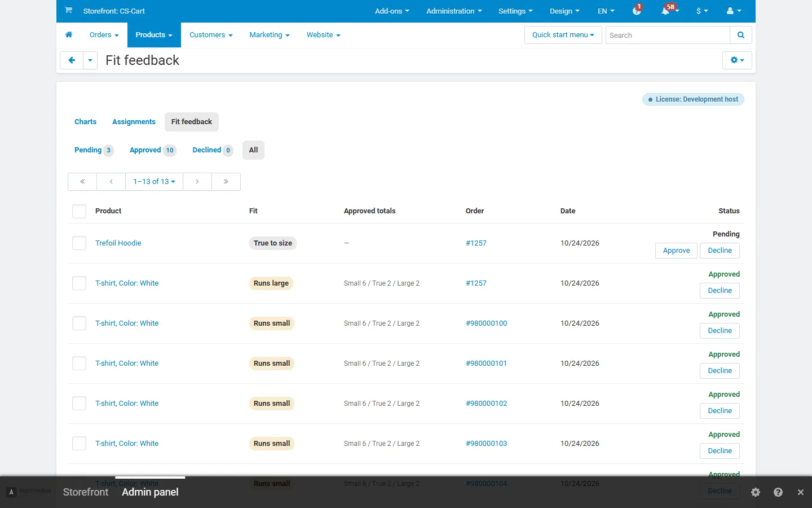Close the bottom panel bar
Screen dimensions: 812x508
point(801,492)
